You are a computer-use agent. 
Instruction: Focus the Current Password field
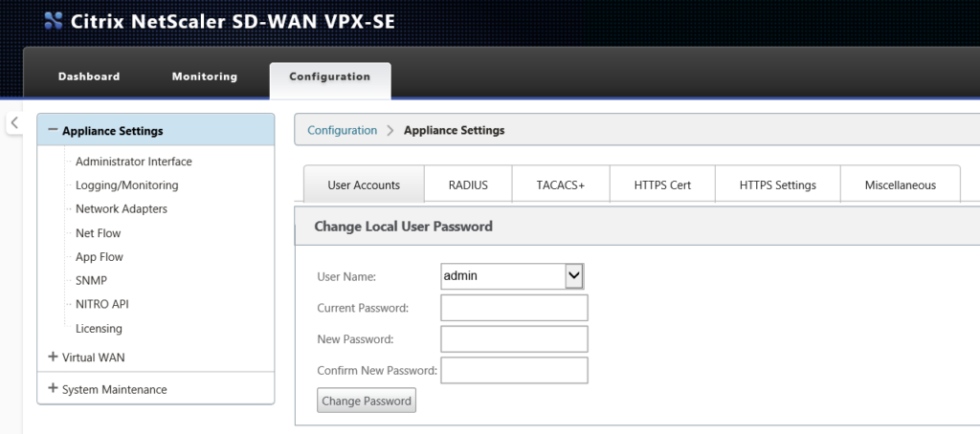tap(514, 308)
